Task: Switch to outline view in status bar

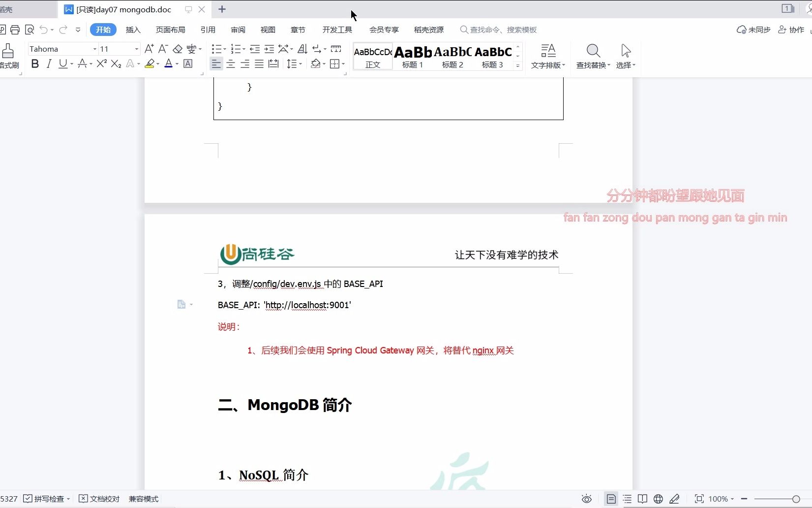Action: coord(627,499)
